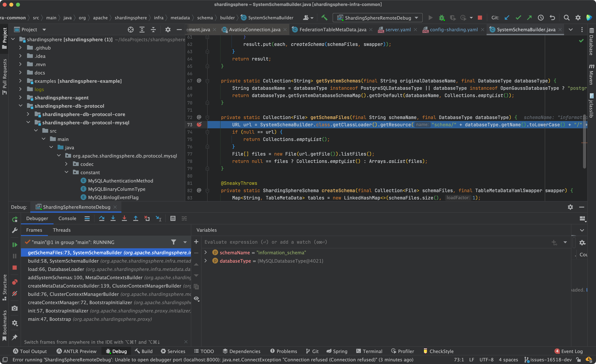Click the Build Project hammer icon

[x=324, y=18]
